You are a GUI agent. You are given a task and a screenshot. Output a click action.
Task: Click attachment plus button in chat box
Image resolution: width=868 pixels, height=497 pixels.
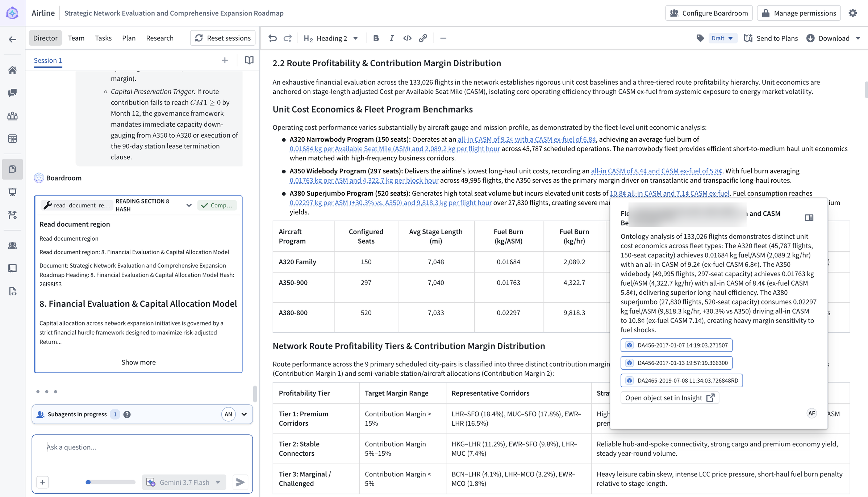[x=43, y=482]
